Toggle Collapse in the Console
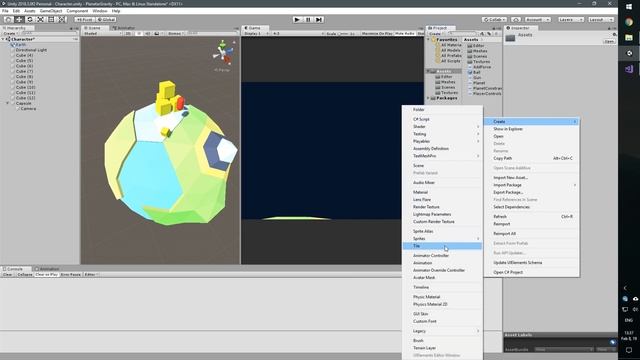This screenshot has height=360, width=640. 24,275
